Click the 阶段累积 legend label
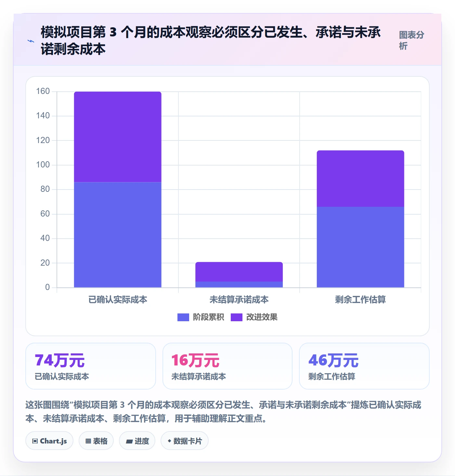Image resolution: width=455 pixels, height=476 pixels. coord(208,317)
